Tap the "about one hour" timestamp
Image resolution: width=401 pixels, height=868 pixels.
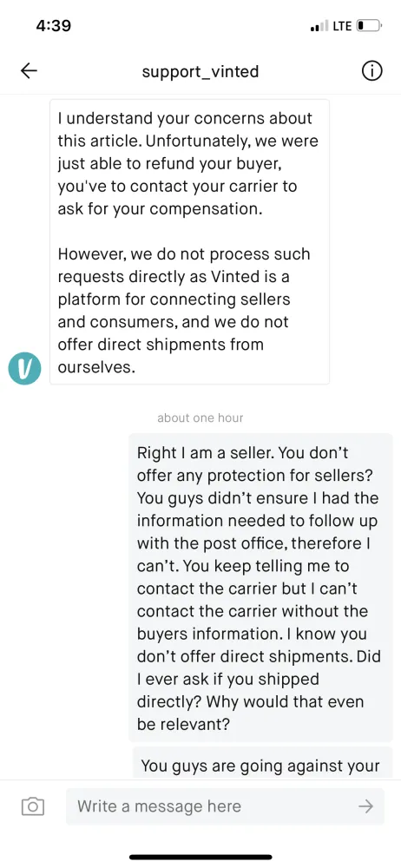pos(200,418)
